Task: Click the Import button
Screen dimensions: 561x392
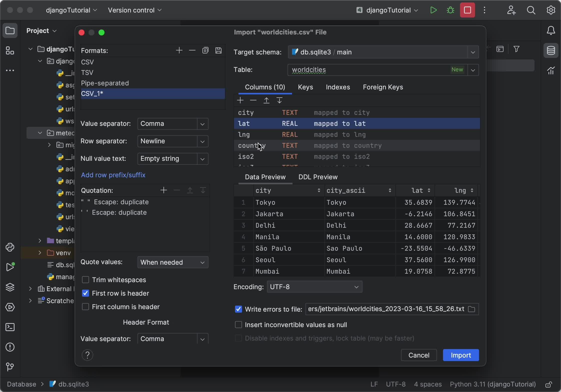Action: pos(460,355)
